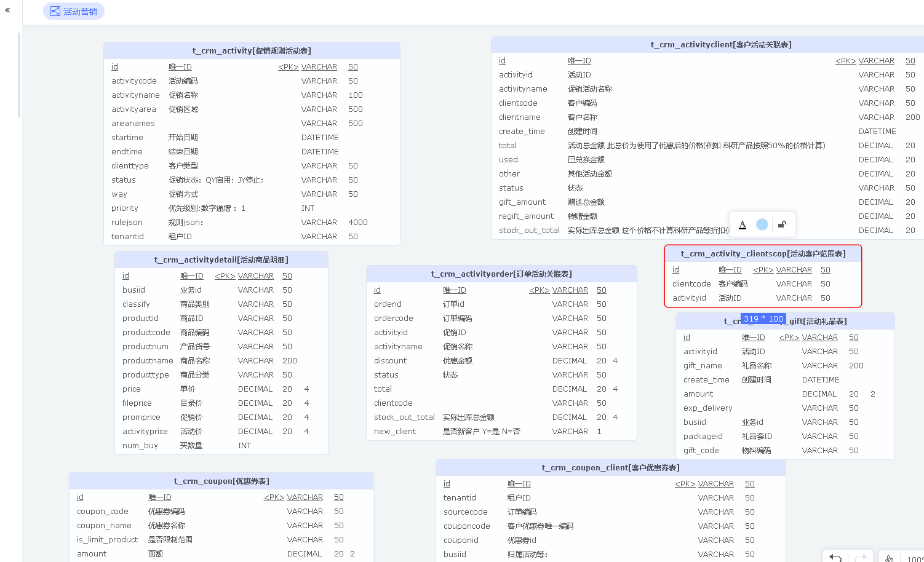Select the t_crm_coupon table header
This screenshot has height=562, width=924.
(x=221, y=481)
